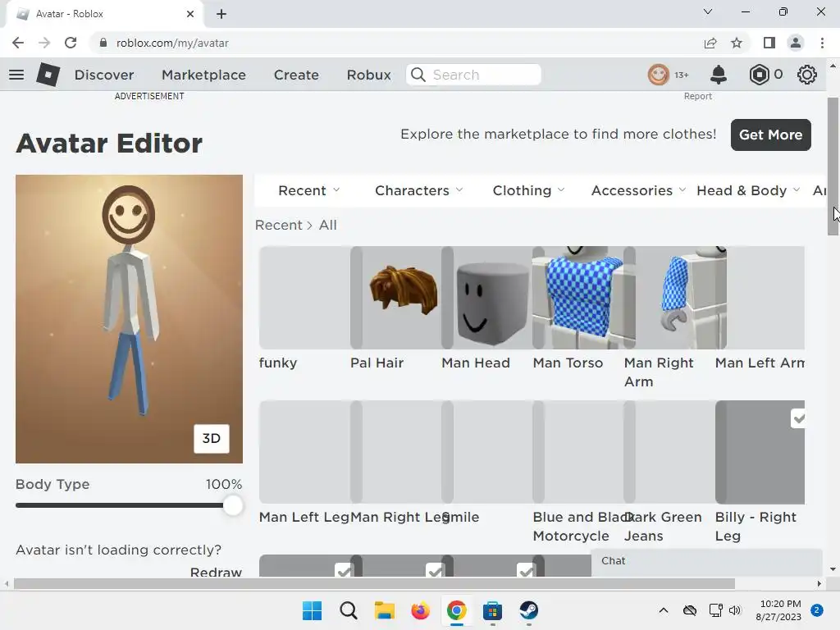Switch avatar preview using 3D button
840x630 pixels.
click(211, 438)
